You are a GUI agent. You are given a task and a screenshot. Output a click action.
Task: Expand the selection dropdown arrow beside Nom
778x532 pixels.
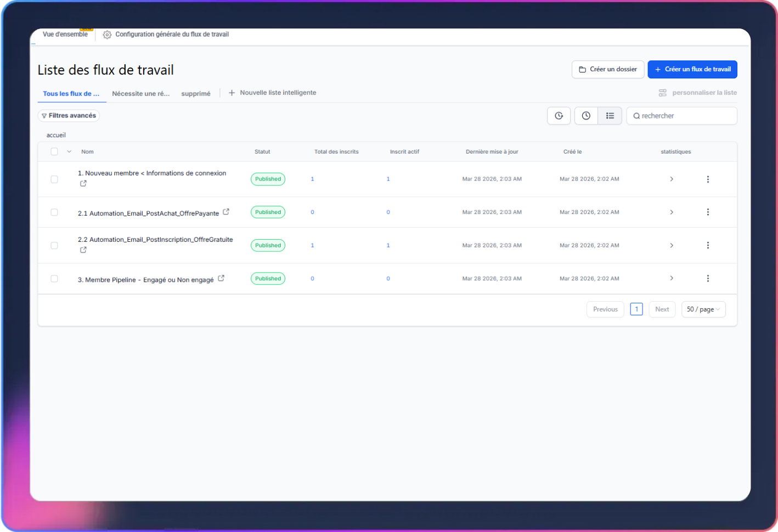click(69, 152)
